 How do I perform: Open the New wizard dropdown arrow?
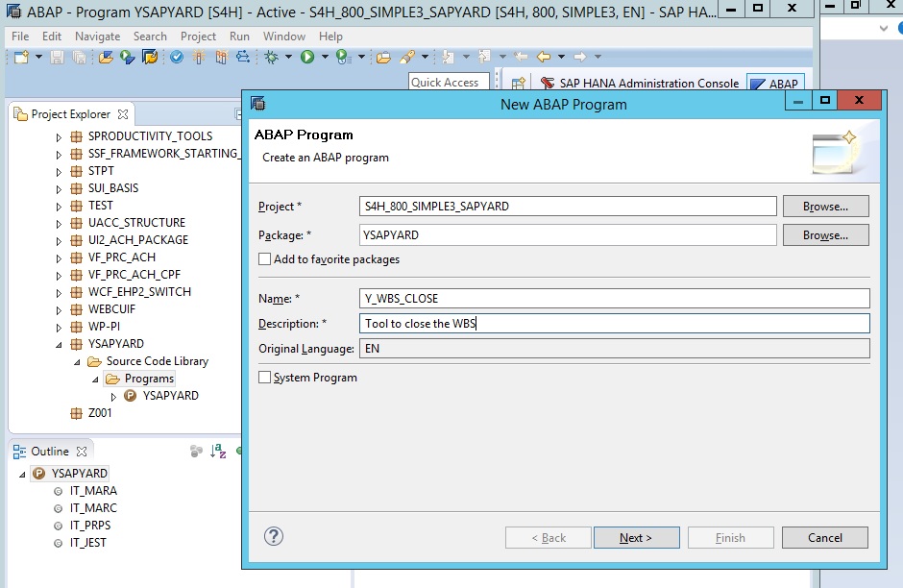pyautogui.click(x=38, y=57)
